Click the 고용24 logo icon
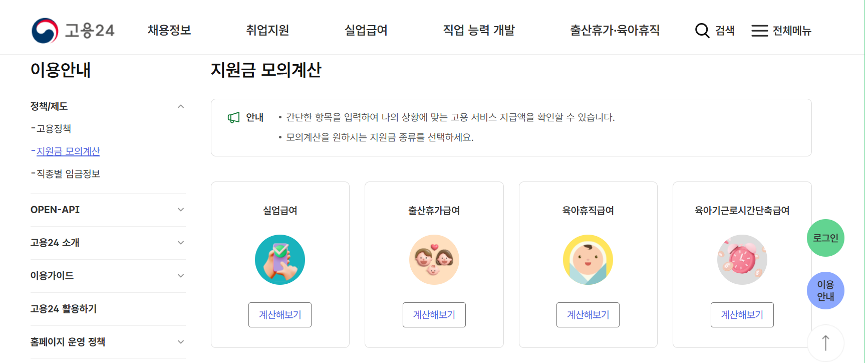This screenshot has width=868, height=363. click(x=44, y=30)
